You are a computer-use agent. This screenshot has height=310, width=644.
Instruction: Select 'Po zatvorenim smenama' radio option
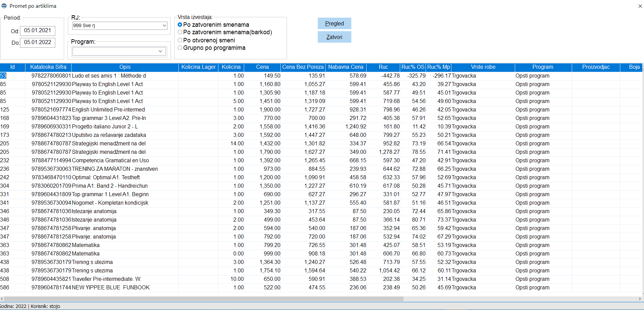point(180,25)
